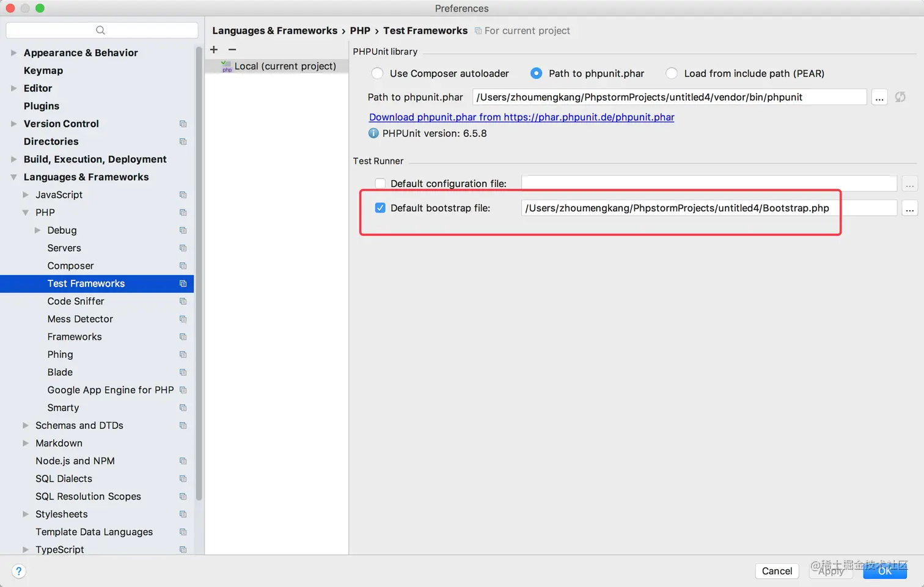Click Apply button

pyautogui.click(x=831, y=571)
